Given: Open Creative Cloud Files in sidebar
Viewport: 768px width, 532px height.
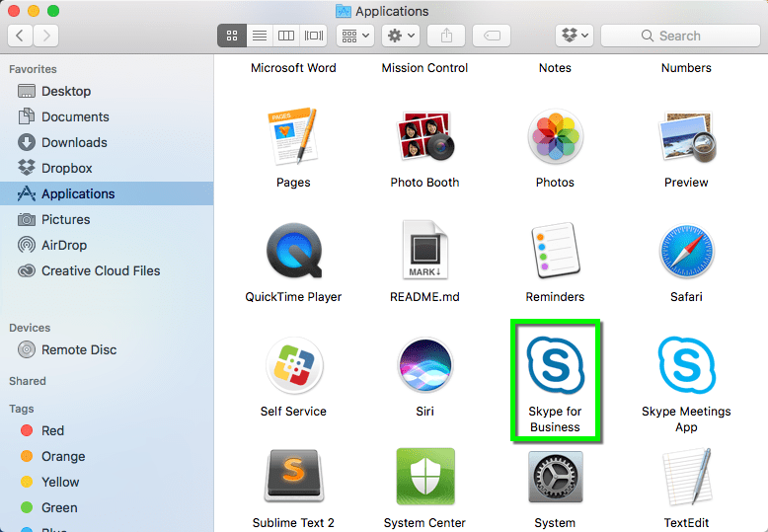Looking at the screenshot, I should 107,270.
